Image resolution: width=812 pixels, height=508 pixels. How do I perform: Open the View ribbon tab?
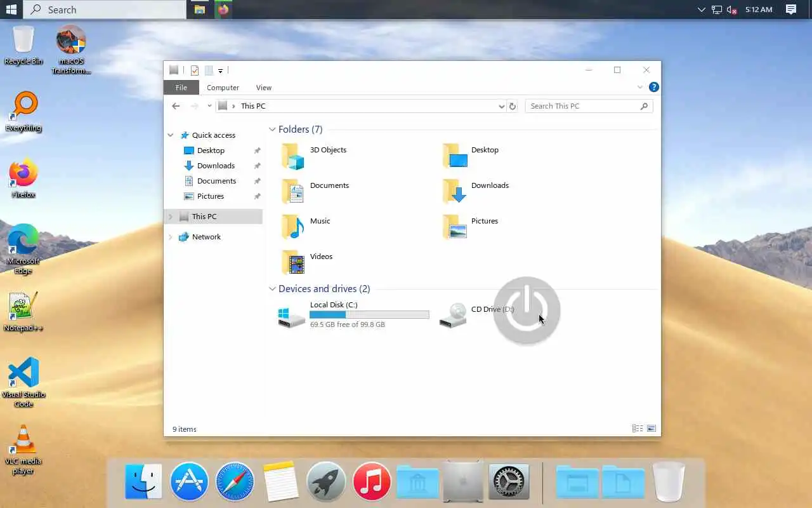tap(264, 88)
